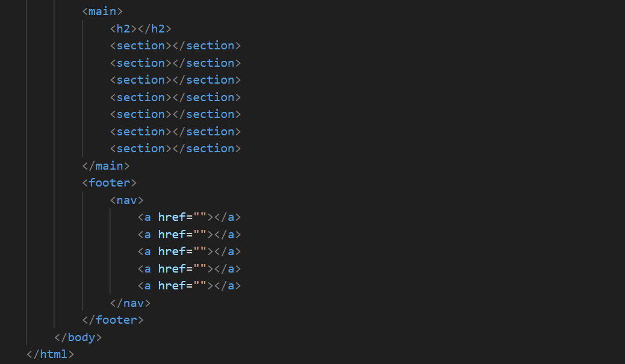Screen dimensions: 625x364
Task: Click the closing footer tag
Action: 113,320
